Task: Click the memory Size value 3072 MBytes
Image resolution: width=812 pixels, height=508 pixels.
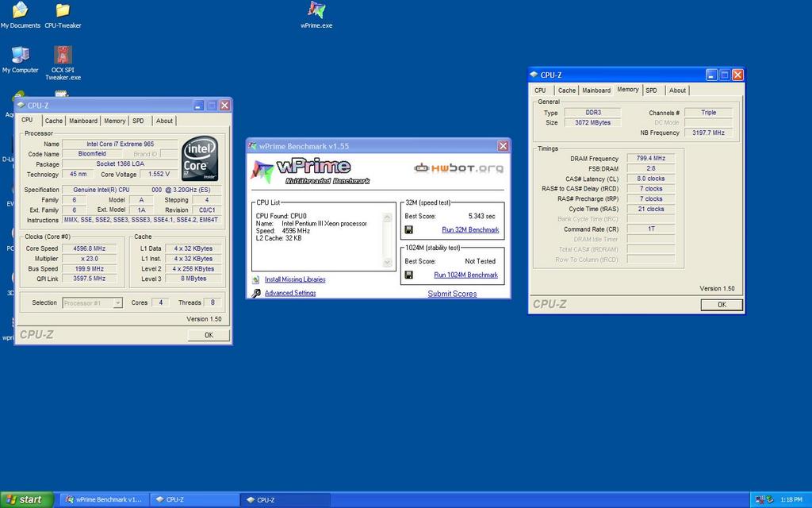Action: 593,123
